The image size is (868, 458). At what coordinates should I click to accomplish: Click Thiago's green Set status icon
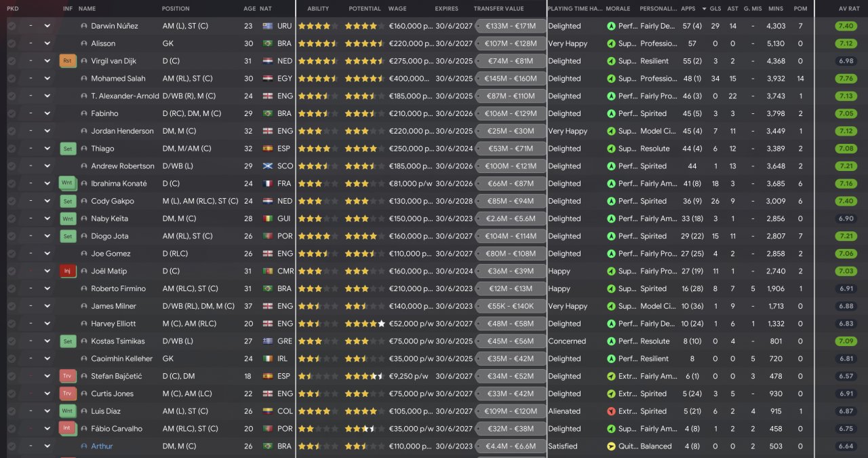pyautogui.click(x=68, y=149)
